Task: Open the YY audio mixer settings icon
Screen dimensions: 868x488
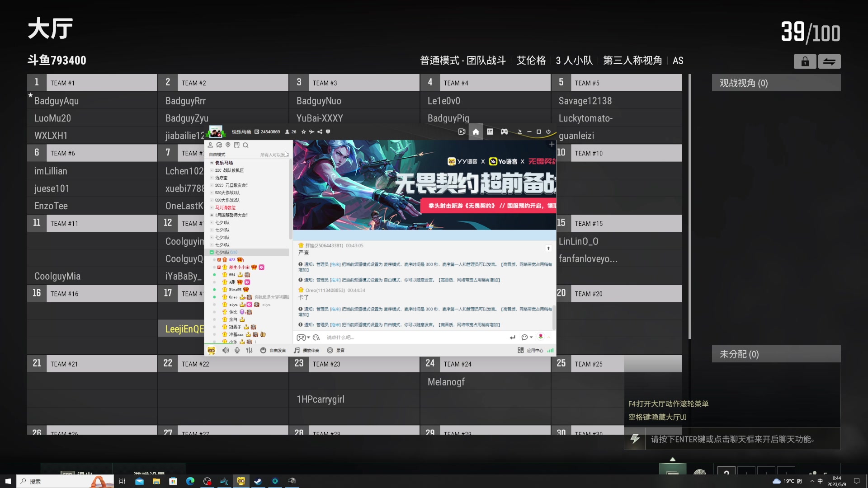Action: tap(249, 350)
